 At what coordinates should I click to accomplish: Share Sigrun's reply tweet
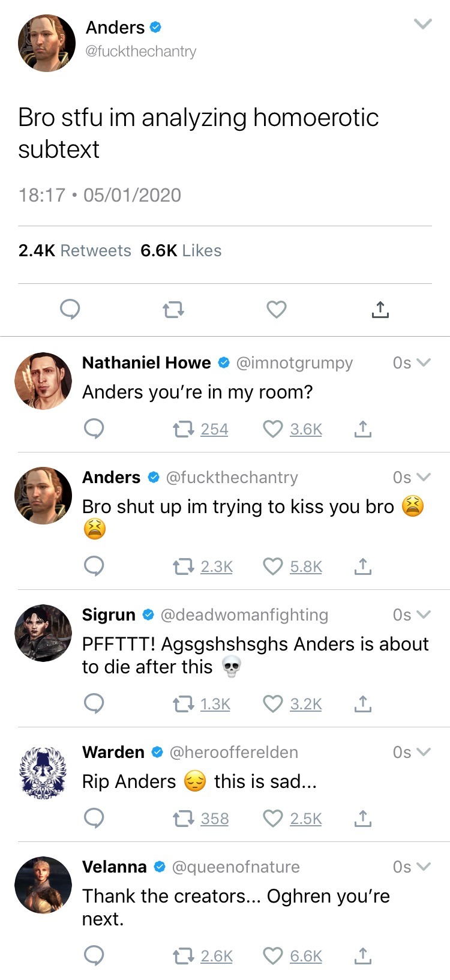tap(362, 704)
